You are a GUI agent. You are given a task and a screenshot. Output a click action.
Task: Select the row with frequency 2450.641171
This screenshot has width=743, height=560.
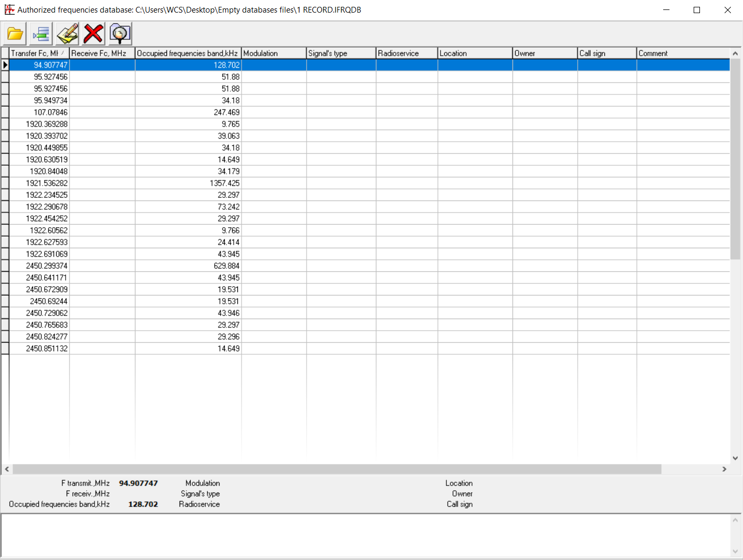click(x=369, y=278)
